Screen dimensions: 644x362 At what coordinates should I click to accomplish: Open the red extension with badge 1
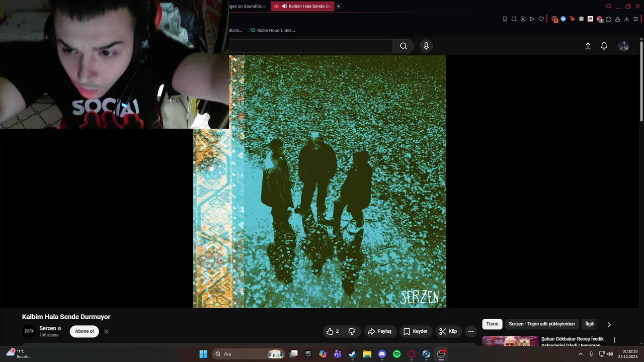tap(599, 19)
